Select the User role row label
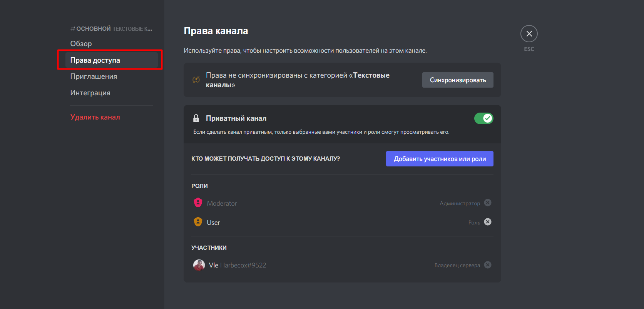Screen dimensions: 644x309 213,223
